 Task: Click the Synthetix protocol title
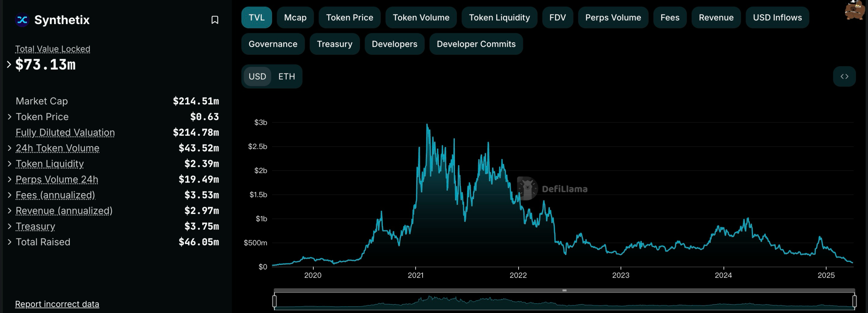[62, 20]
